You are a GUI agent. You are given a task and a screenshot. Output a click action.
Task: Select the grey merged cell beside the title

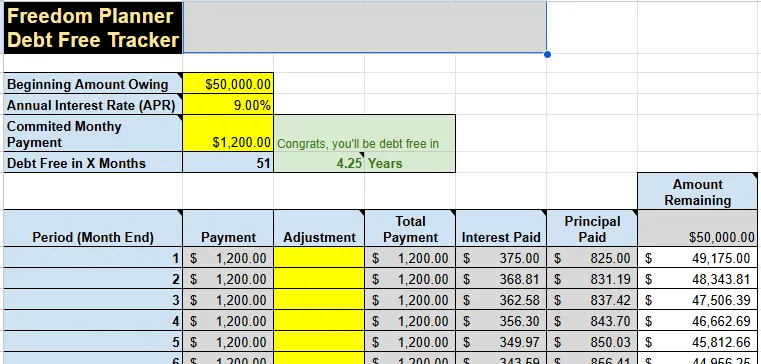click(365, 27)
